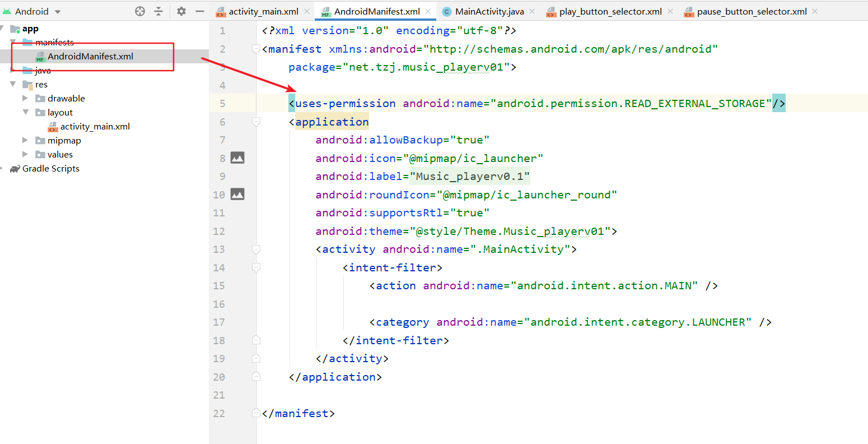Select the app module in project tree
Screen dimensions: 868x444
pyautogui.click(x=30, y=29)
